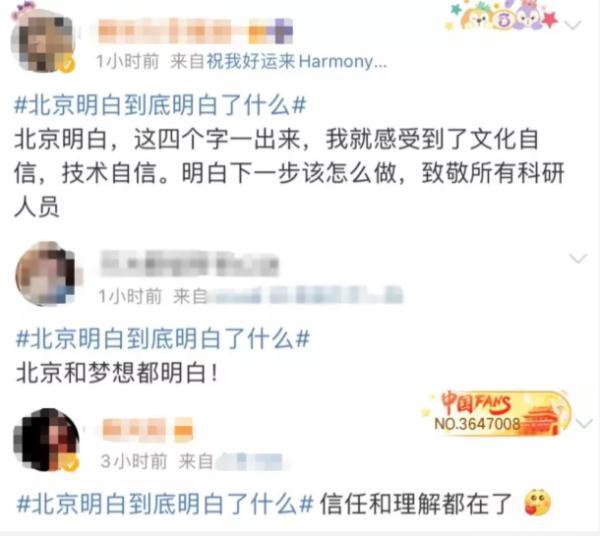Open the second poster's blurred gray username
This screenshot has width=600, height=536.
pyautogui.click(x=189, y=263)
